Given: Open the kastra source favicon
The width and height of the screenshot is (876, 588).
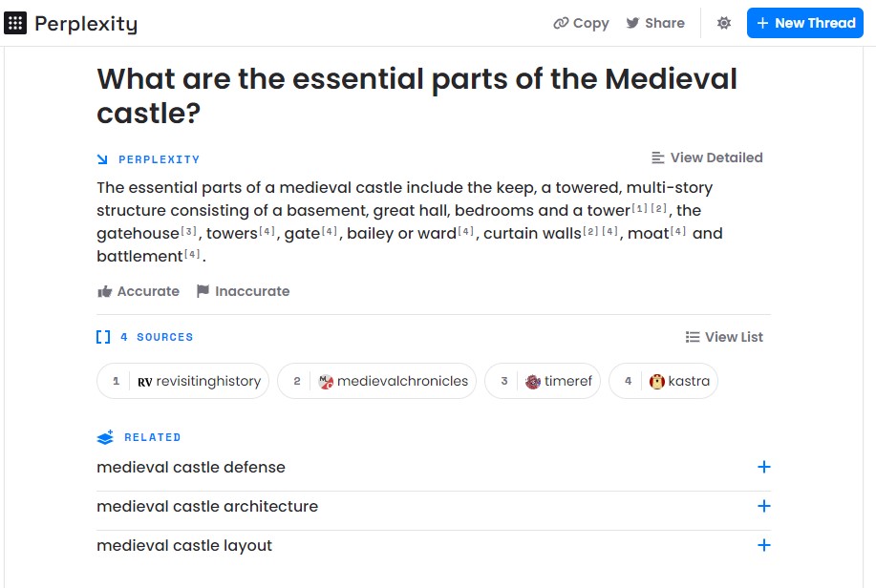Looking at the screenshot, I should (657, 382).
